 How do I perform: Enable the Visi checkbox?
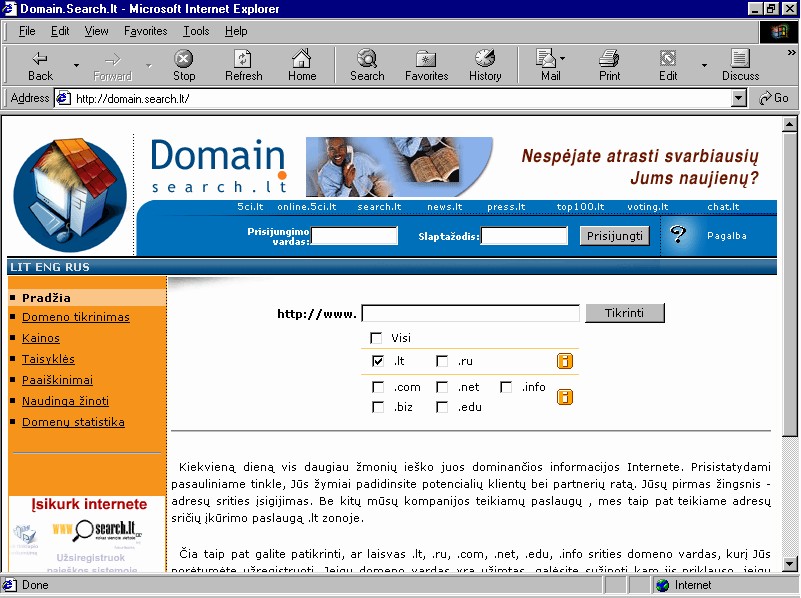[x=377, y=338]
